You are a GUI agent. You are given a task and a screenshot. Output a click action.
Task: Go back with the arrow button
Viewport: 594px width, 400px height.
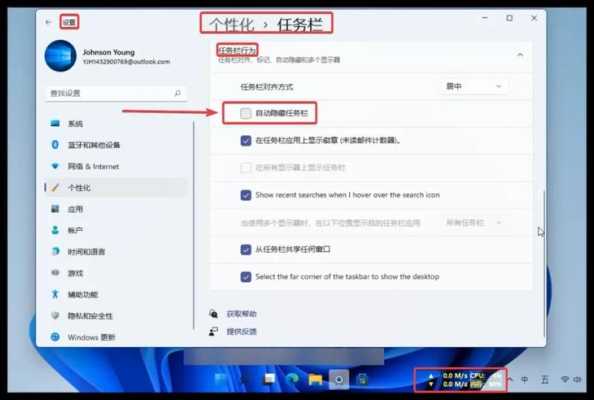(48, 22)
